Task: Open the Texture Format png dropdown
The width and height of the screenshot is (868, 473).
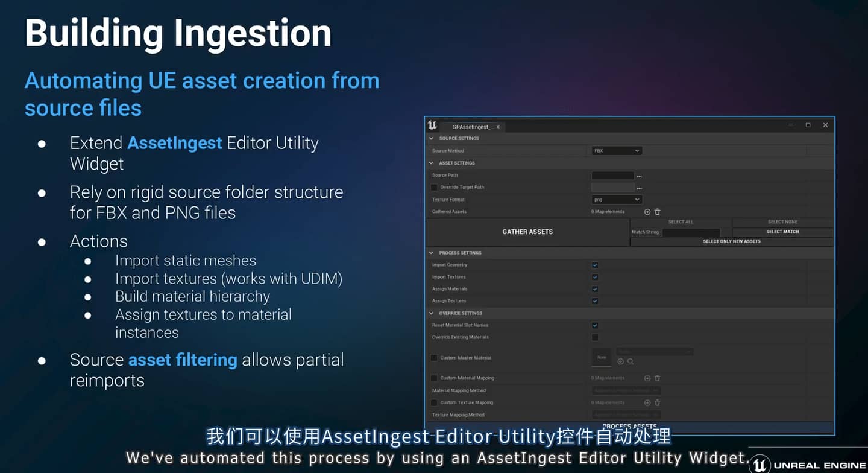Action: pyautogui.click(x=617, y=200)
